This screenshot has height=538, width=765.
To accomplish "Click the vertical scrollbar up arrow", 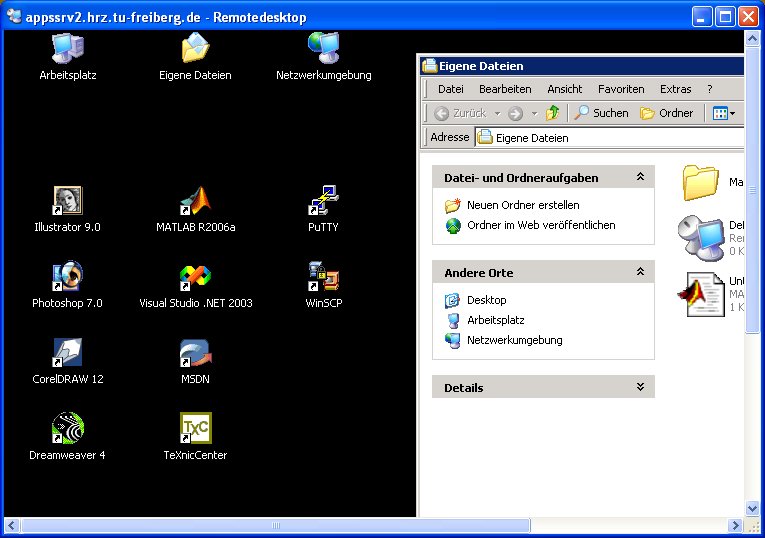I will pos(752,38).
